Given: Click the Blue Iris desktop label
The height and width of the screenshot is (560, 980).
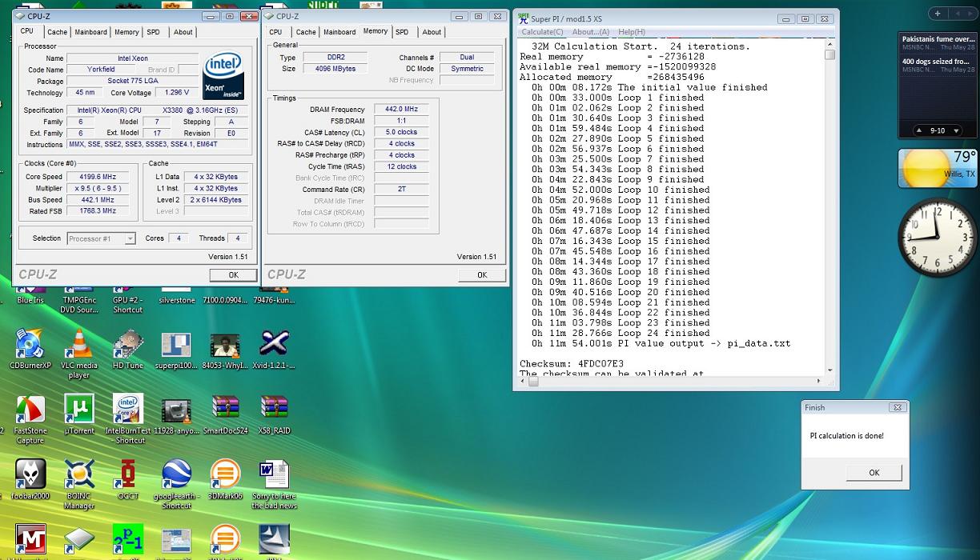Looking at the screenshot, I should point(30,301).
